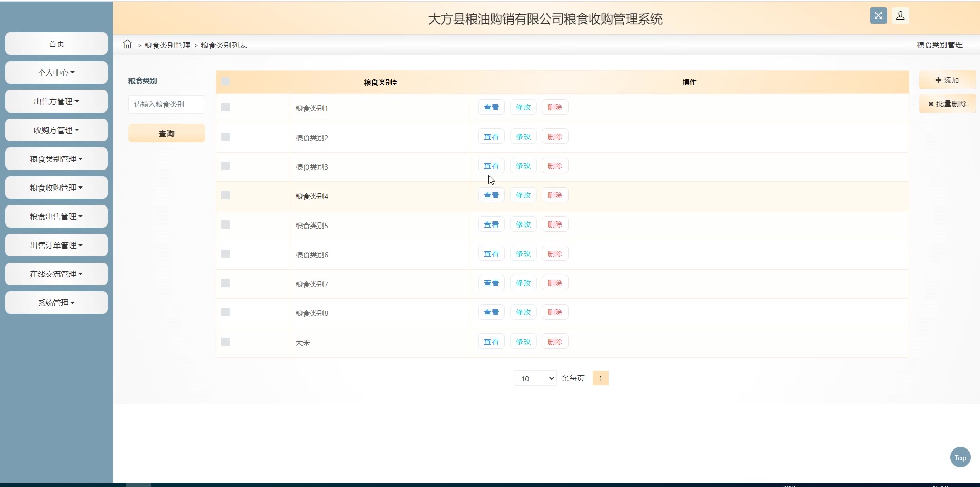Click the fullscreen toggle icon in header

tap(878, 15)
